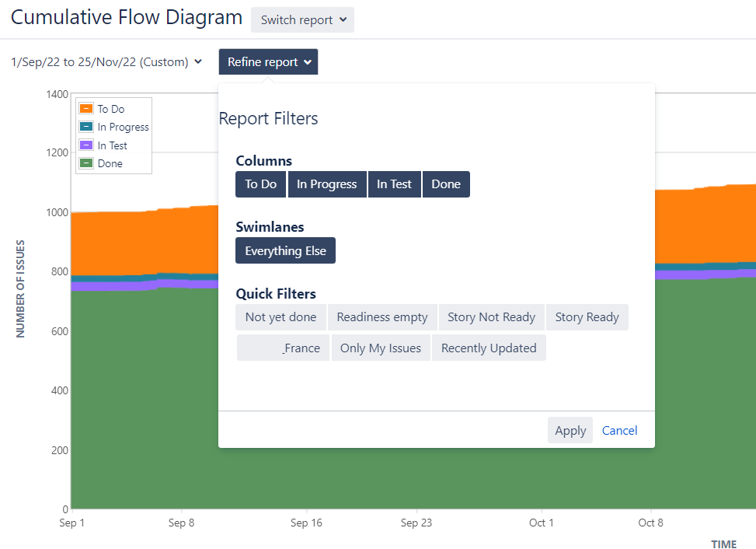Toggle the To Do column filter

coord(260,184)
